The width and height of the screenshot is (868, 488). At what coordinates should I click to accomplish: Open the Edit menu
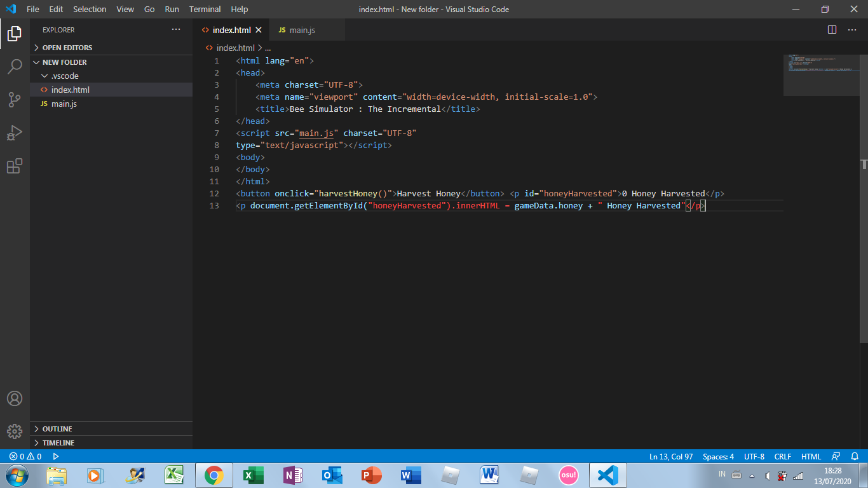click(x=56, y=9)
